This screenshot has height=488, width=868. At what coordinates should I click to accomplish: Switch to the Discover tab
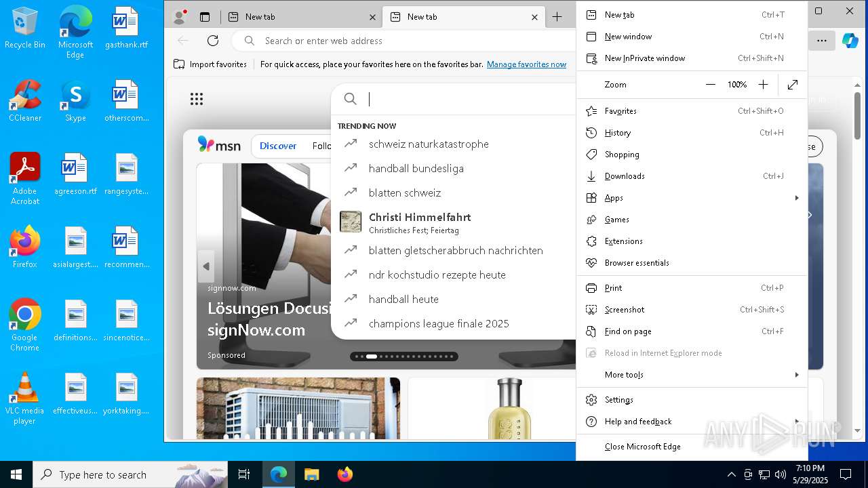[x=278, y=146]
